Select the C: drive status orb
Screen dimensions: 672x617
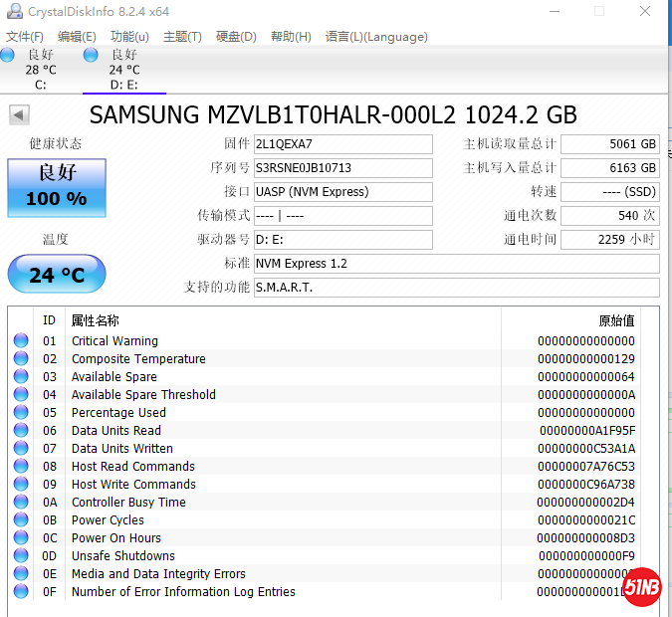8,55
